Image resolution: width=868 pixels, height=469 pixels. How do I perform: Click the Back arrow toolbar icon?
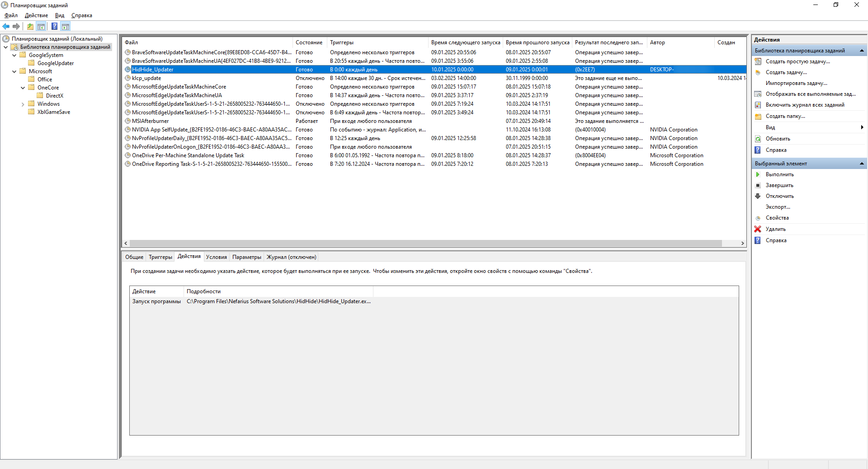(x=6, y=27)
